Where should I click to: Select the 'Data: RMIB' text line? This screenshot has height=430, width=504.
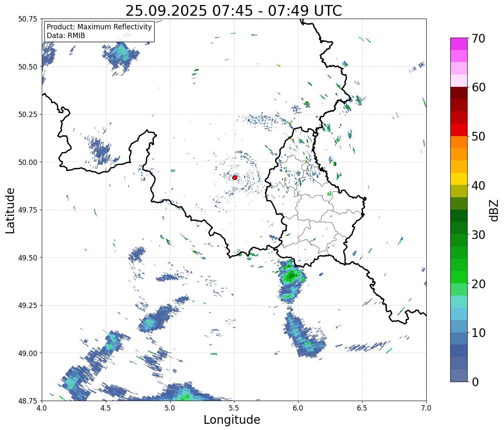66,36
